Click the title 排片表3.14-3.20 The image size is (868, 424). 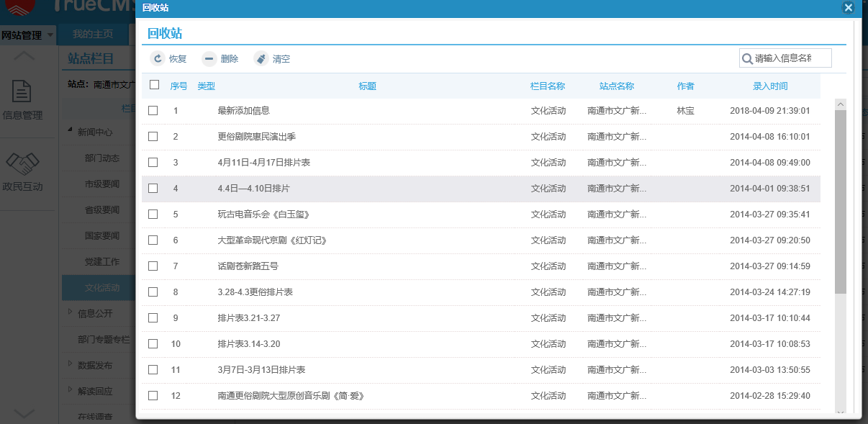248,344
